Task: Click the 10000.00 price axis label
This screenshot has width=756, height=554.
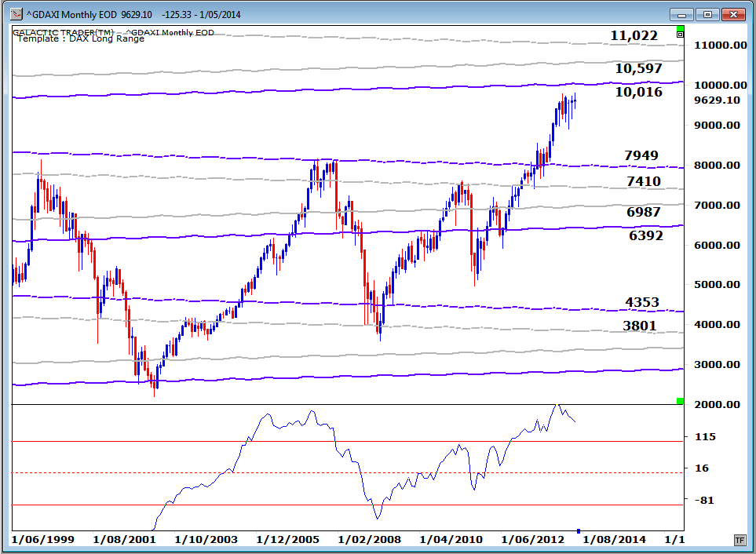Action: click(721, 86)
